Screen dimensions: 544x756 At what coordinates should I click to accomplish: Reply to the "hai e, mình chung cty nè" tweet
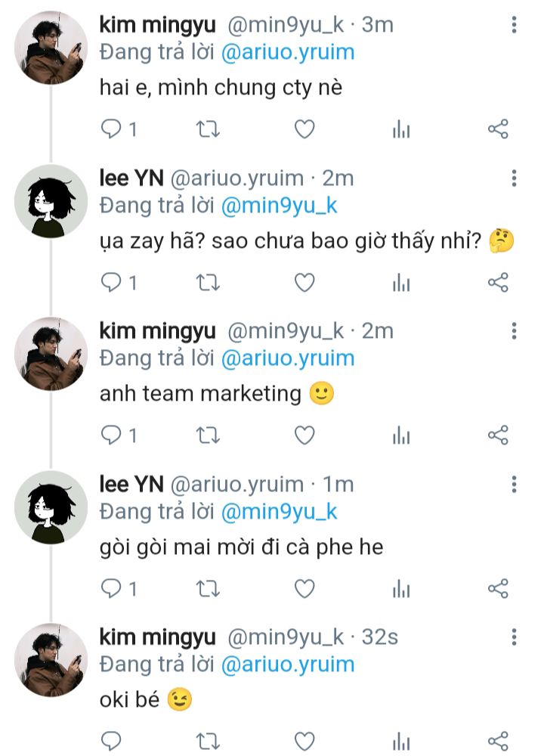tap(112, 129)
